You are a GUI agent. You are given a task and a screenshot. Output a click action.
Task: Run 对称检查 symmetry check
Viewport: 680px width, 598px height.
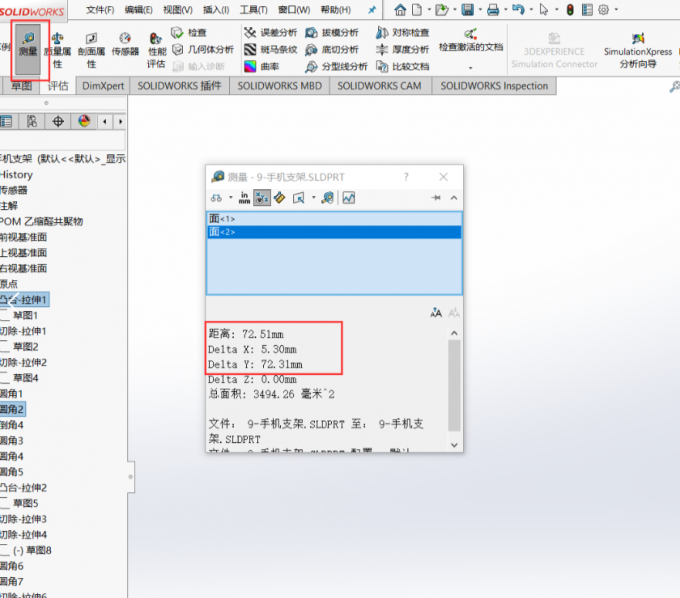click(402, 33)
